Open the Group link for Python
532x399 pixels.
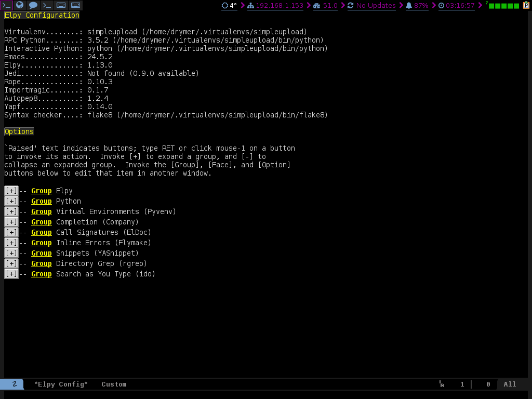tap(42, 201)
